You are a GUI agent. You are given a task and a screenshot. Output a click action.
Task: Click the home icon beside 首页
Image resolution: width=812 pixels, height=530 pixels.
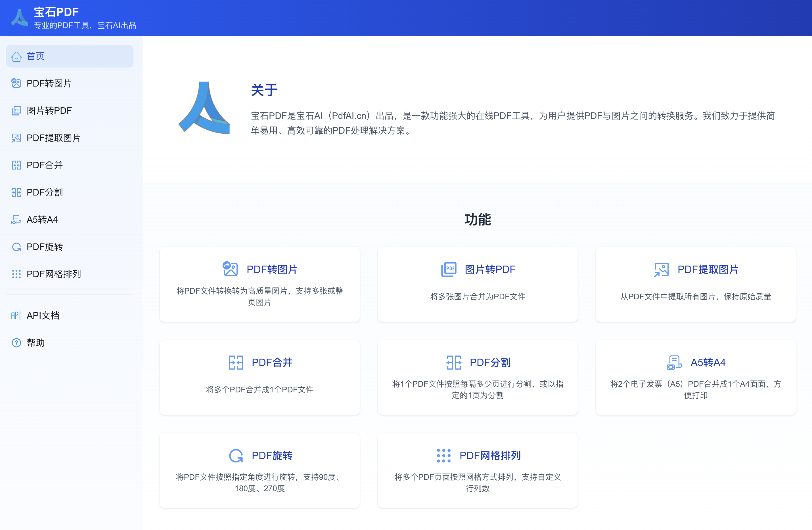click(16, 56)
